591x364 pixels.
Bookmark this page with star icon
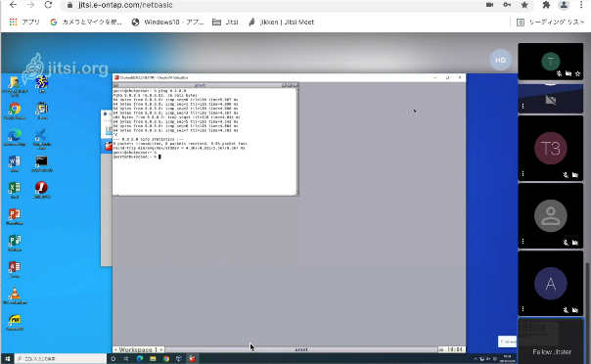[524, 5]
